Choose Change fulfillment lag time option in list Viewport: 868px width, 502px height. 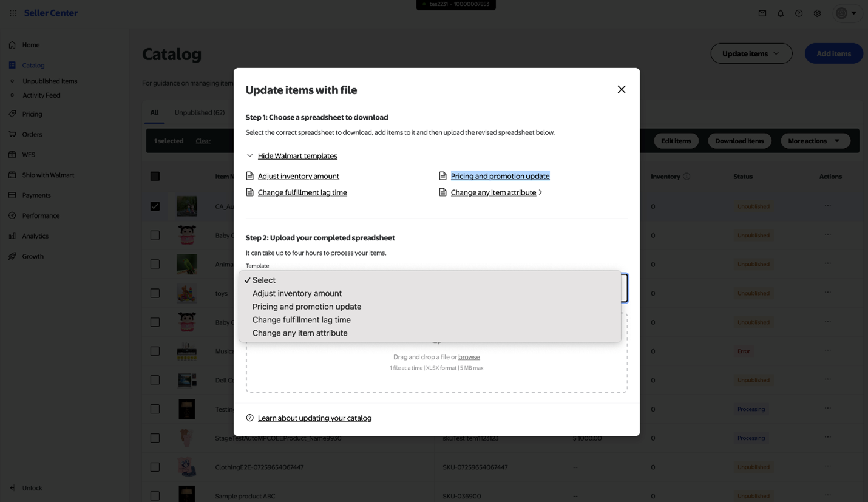301,320
